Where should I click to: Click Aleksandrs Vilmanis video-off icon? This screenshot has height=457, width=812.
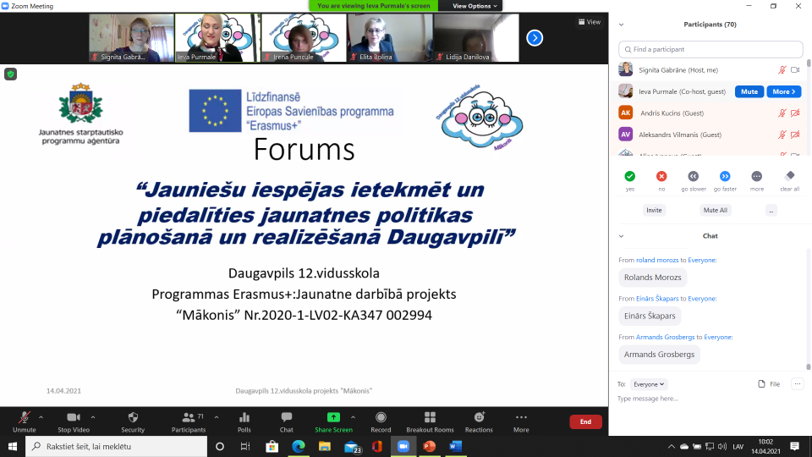(x=795, y=135)
